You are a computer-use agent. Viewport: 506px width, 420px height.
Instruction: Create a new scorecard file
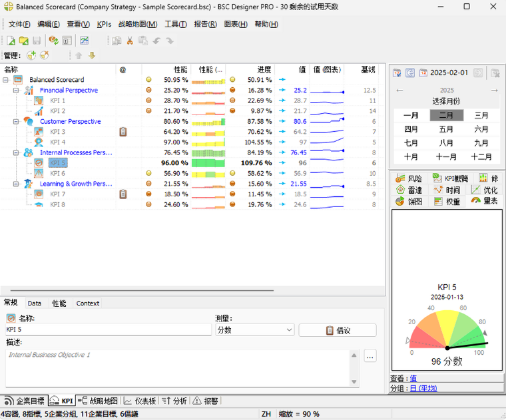[x=11, y=41]
